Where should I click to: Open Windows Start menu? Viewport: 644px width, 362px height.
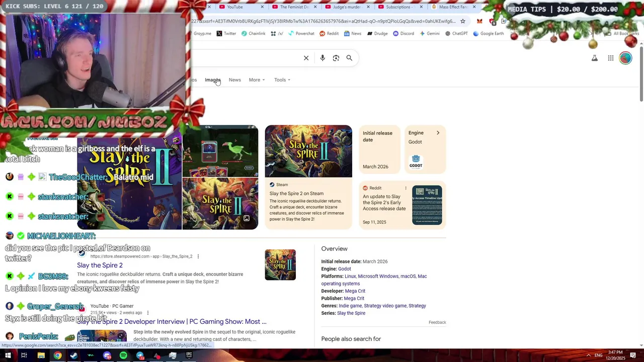(8, 355)
